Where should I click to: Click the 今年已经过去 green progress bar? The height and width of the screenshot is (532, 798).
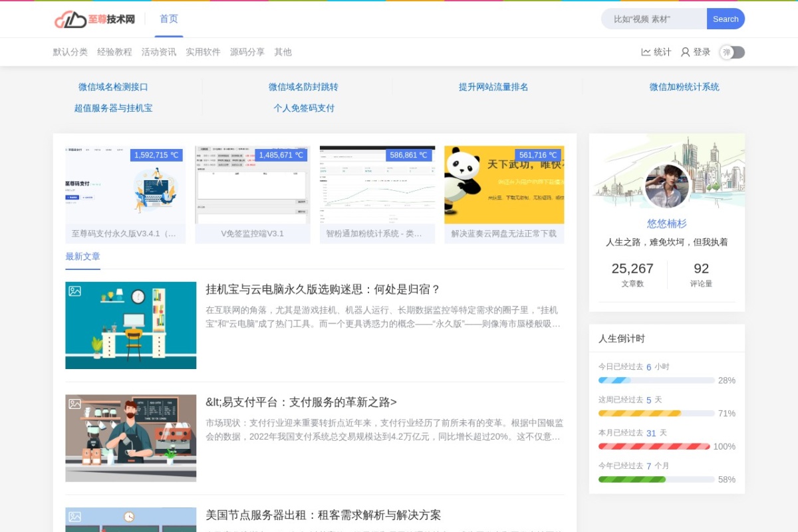tap(656, 479)
